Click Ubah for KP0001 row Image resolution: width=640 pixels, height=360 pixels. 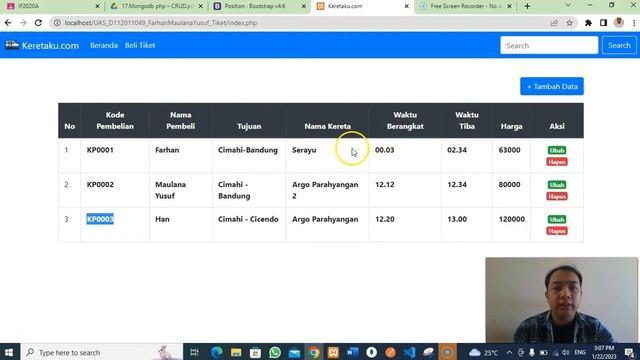tap(557, 150)
